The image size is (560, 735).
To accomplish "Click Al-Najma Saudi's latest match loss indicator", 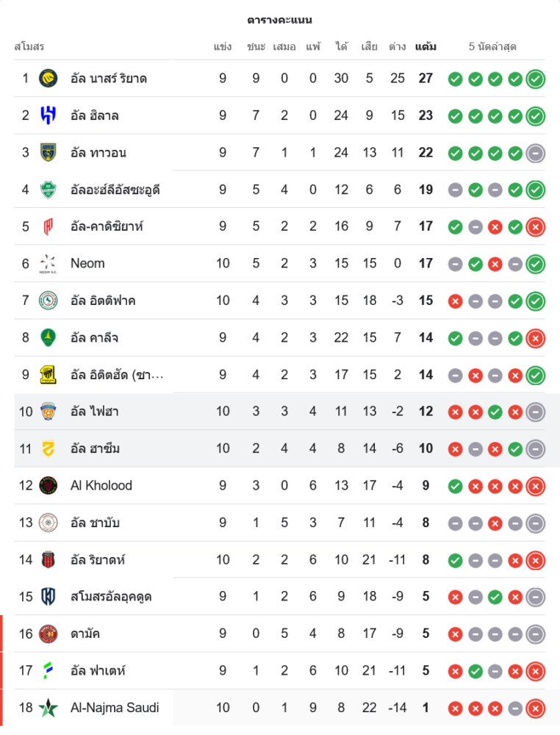I will tap(536, 709).
